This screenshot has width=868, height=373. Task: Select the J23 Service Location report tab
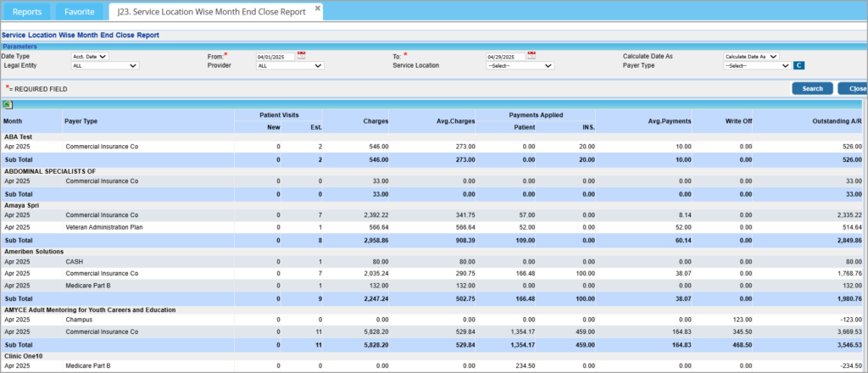(212, 12)
